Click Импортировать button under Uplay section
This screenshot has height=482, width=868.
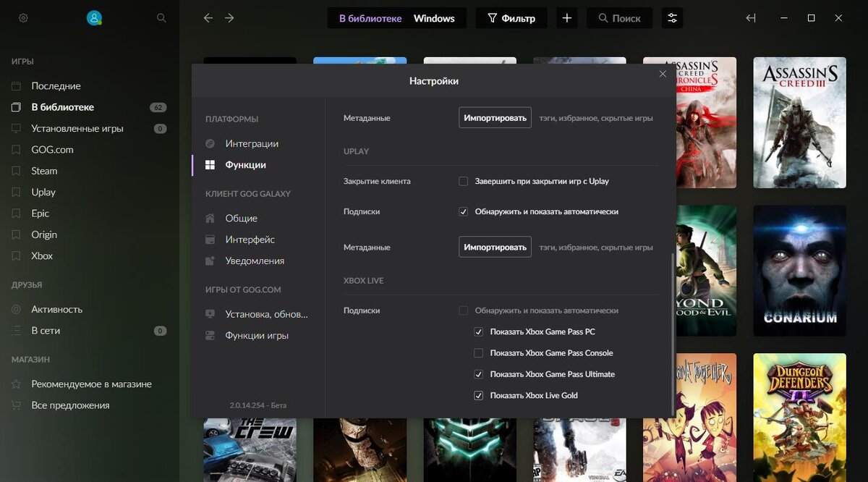click(x=495, y=247)
